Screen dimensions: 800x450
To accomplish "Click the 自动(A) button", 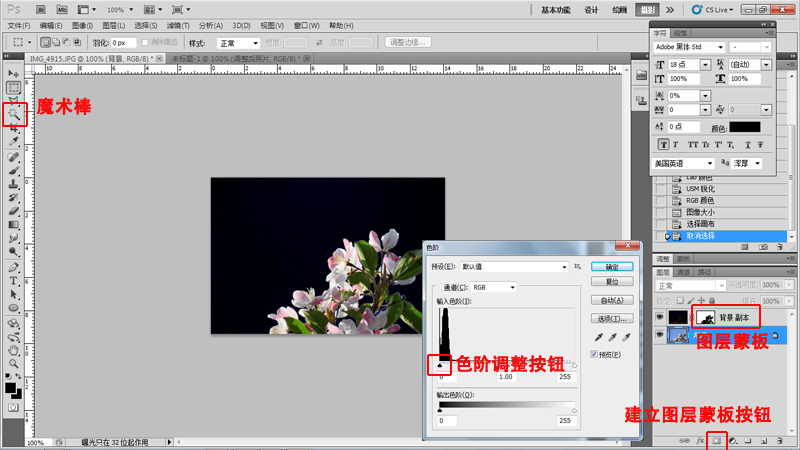I will click(611, 300).
